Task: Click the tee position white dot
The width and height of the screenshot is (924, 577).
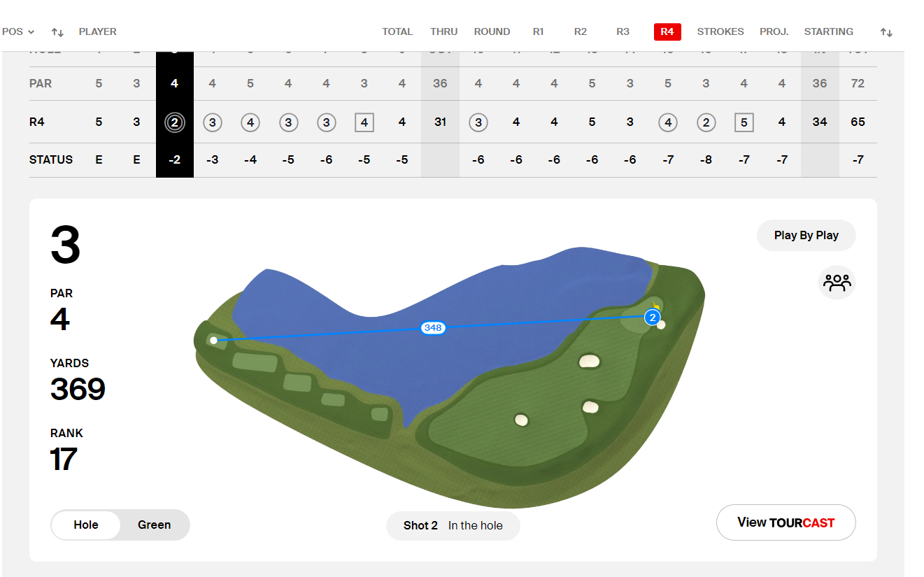Action: 213,341
